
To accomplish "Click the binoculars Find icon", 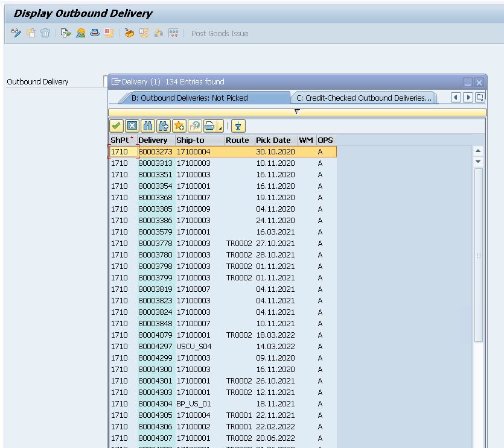I will (x=147, y=126).
